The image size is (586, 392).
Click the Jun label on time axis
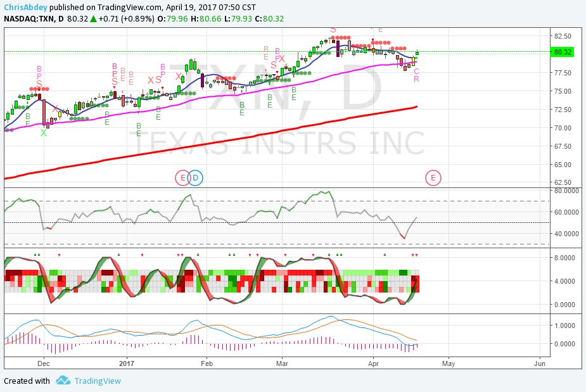(540, 364)
